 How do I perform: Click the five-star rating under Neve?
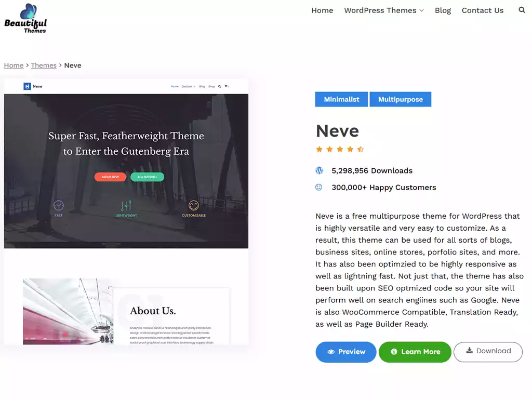coord(340,149)
